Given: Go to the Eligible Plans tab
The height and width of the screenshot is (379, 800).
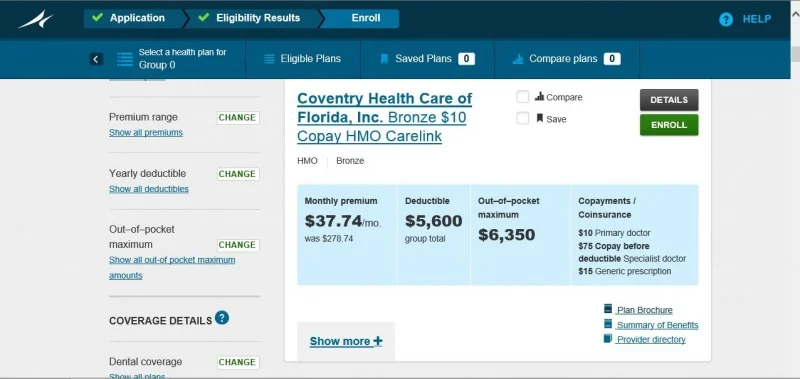Looking at the screenshot, I should (303, 59).
